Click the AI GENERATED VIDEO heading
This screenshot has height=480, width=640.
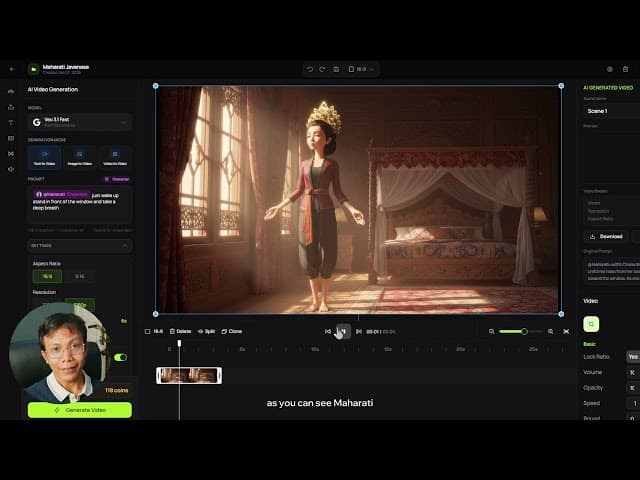(608, 88)
